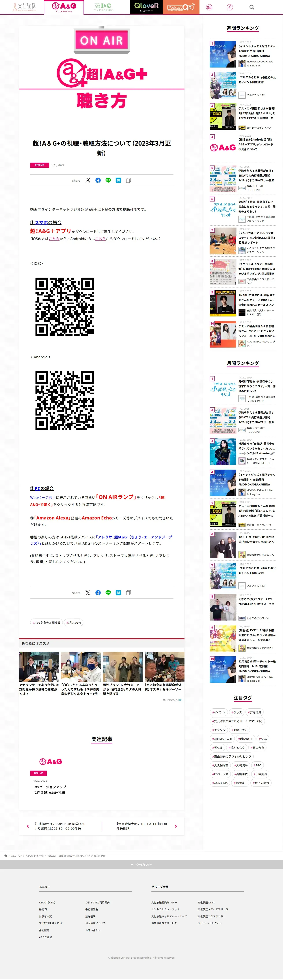Share on X from the top share bar
The height and width of the screenshot is (980, 283).
88,180
